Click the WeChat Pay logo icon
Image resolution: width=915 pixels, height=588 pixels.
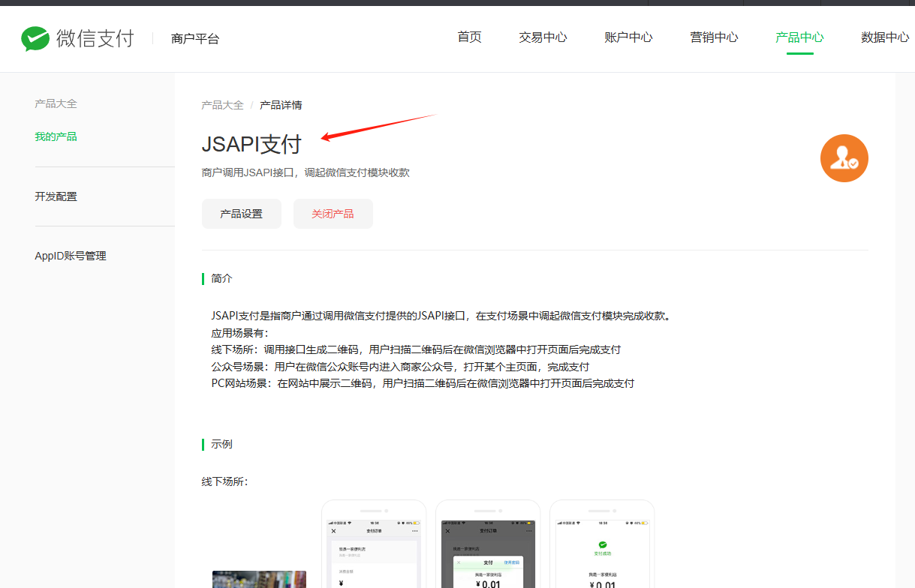35,38
